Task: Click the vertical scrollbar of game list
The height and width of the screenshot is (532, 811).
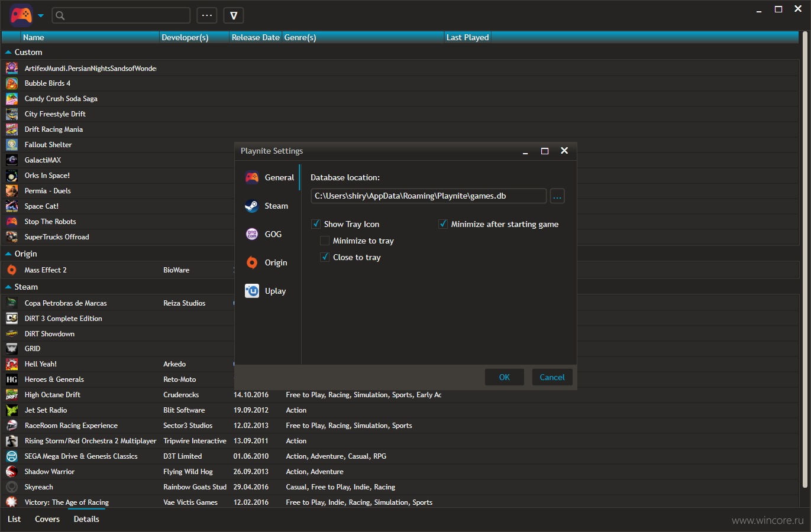Action: click(x=805, y=260)
